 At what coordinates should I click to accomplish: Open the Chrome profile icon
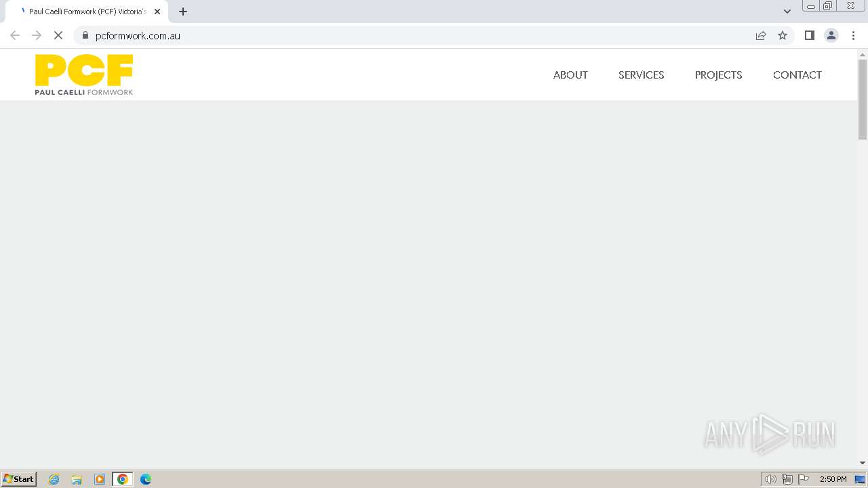point(831,35)
